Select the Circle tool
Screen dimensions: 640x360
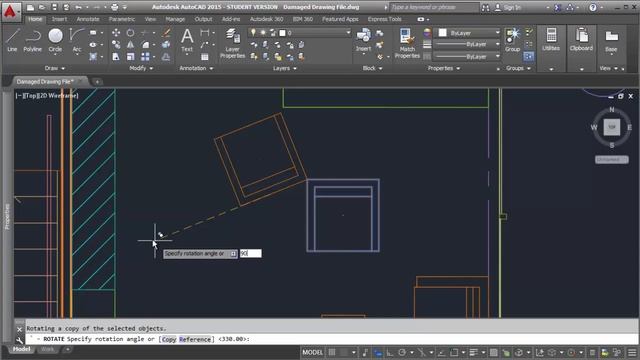pyautogui.click(x=55, y=40)
